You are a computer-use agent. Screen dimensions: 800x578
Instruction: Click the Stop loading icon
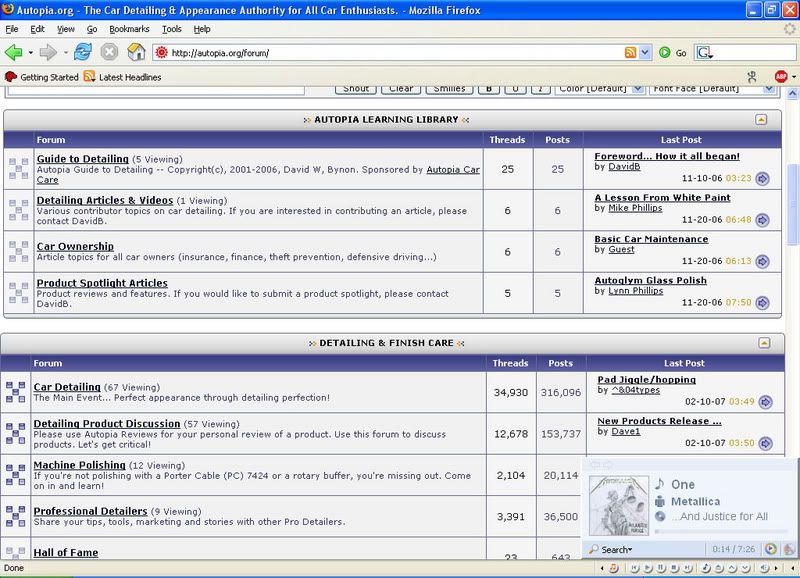click(109, 52)
